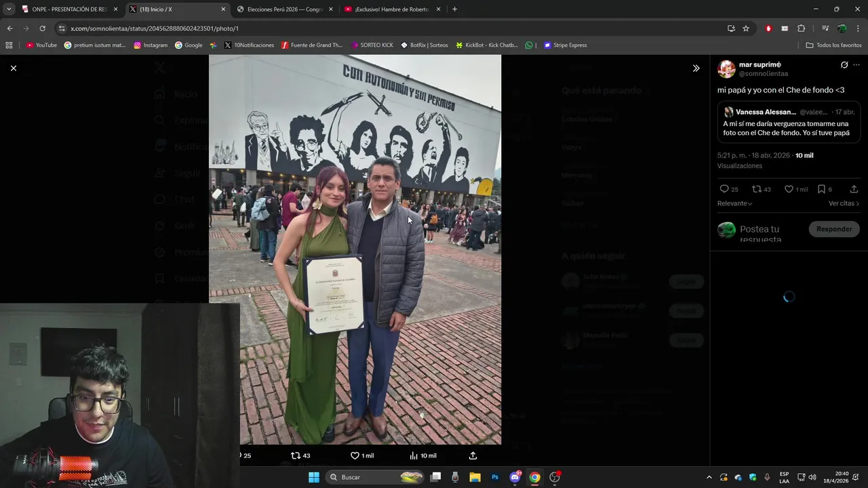The width and height of the screenshot is (868, 488).
Task: Open Windows Start menu
Action: click(314, 477)
